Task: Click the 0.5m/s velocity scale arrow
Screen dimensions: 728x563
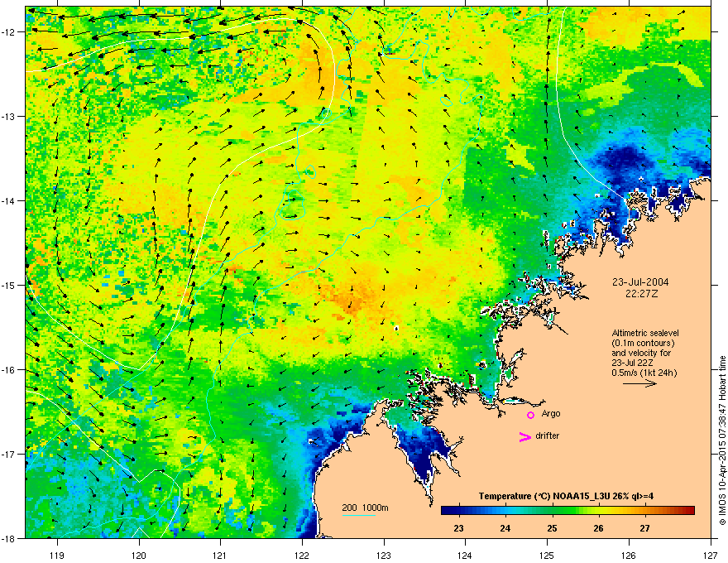Action: point(639,383)
